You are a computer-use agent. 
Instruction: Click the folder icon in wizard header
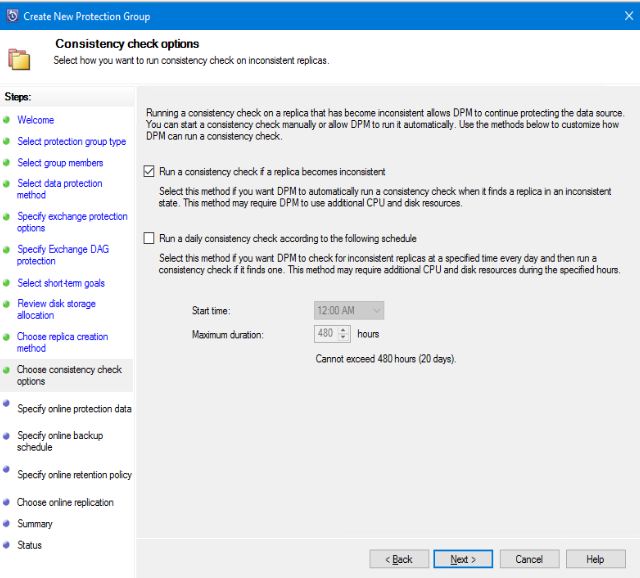tap(20, 57)
